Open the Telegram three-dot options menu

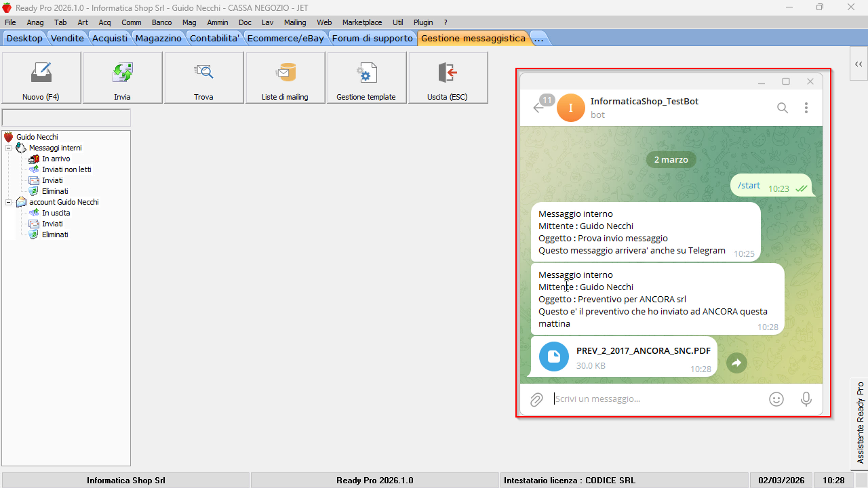806,108
